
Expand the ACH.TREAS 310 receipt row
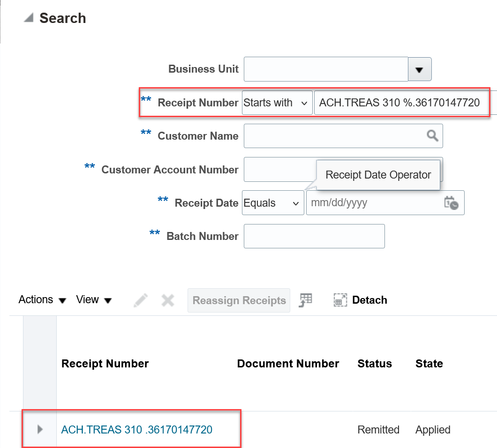[40, 430]
